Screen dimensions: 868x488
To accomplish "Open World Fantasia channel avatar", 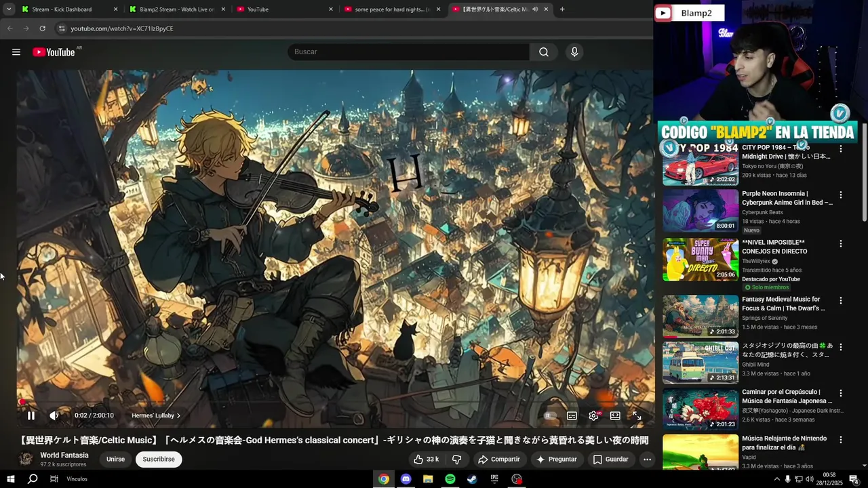I will pos(26,459).
